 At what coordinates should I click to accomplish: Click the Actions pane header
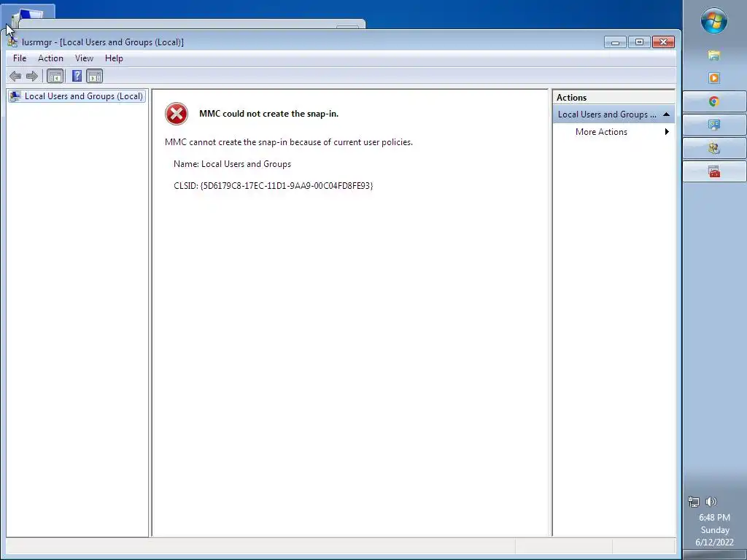[614, 98]
